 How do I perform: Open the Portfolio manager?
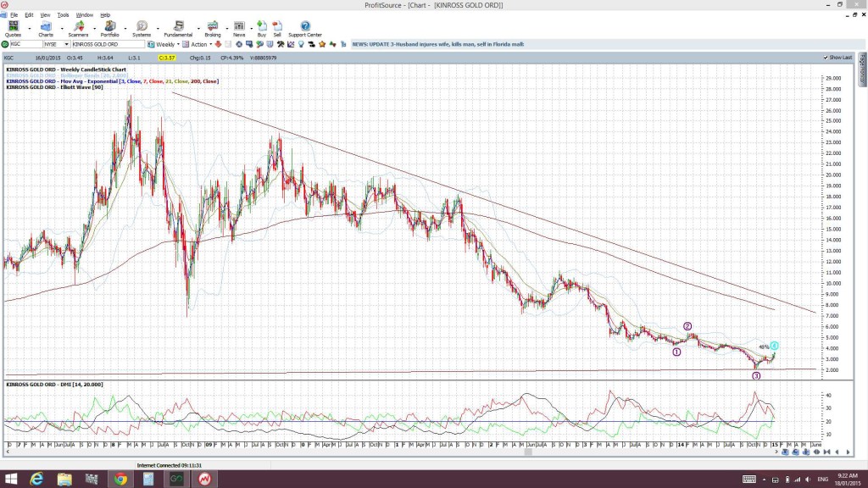(109, 29)
